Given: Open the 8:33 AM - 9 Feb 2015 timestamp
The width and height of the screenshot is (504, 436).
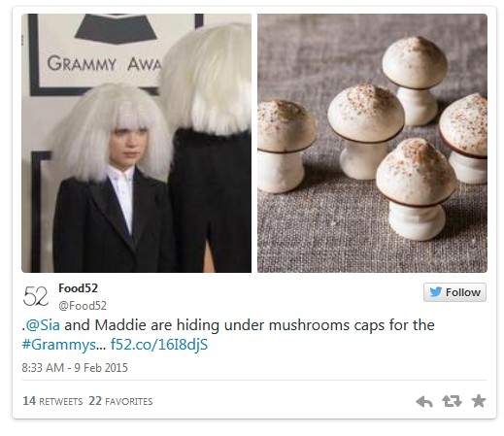Looking at the screenshot, I should 75,368.
